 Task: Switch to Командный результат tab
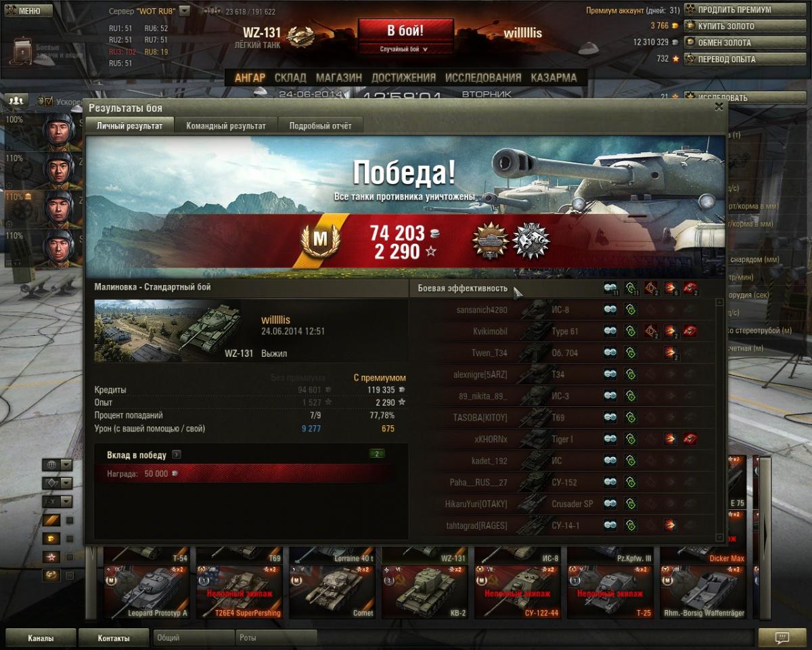click(x=226, y=125)
